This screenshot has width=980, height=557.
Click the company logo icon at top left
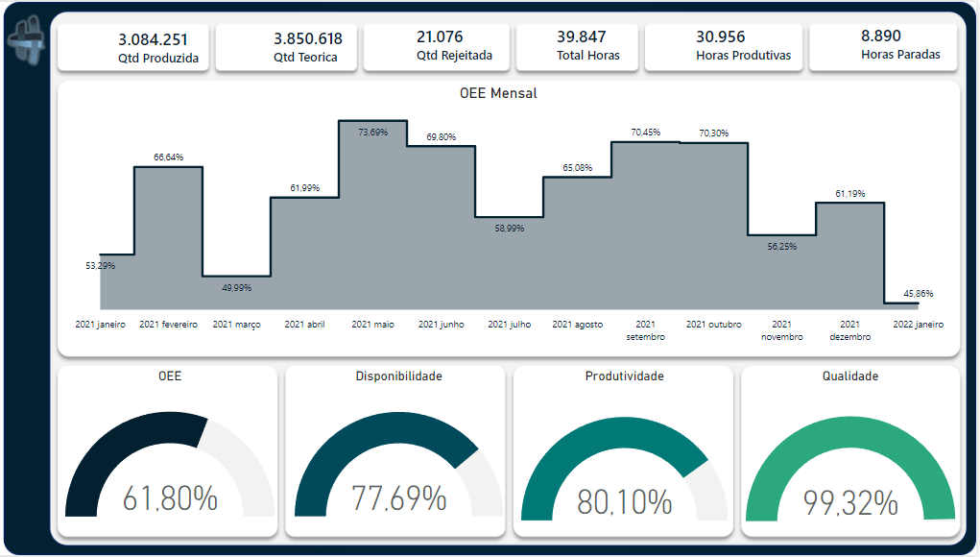[28, 40]
